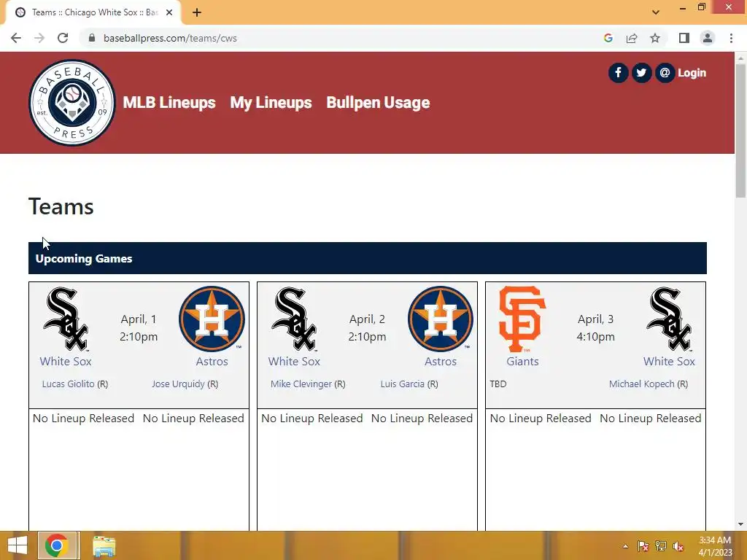Open Astros team link in April 1 game

click(212, 362)
